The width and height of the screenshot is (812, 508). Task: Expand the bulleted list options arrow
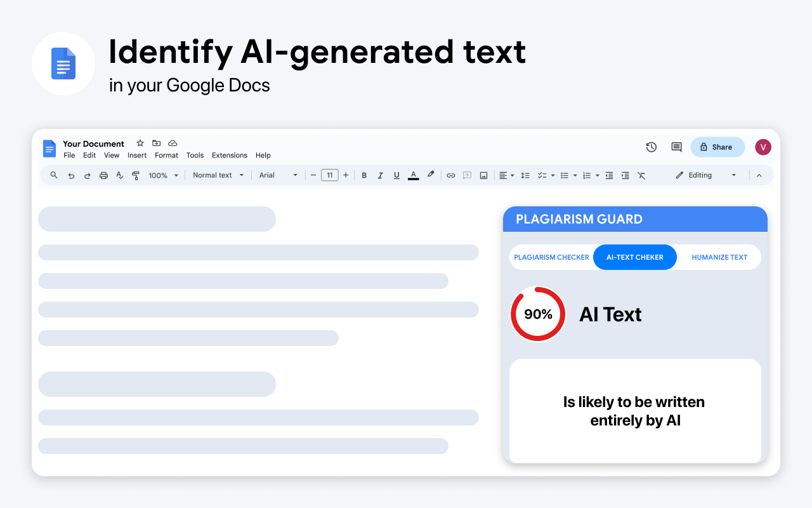click(x=575, y=175)
